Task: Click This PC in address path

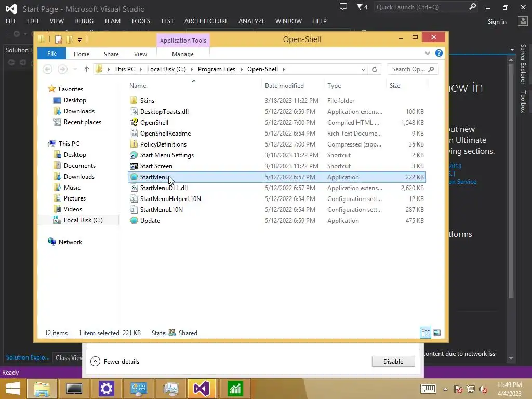Action: 125,69
